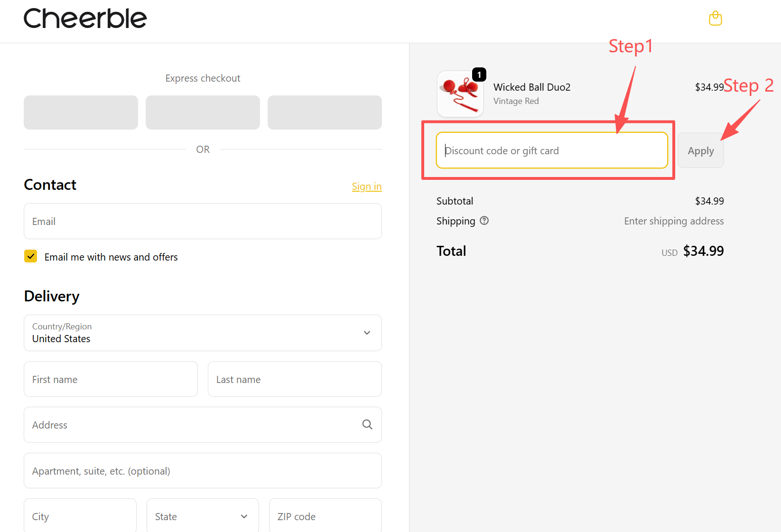Select the First name field

point(111,379)
